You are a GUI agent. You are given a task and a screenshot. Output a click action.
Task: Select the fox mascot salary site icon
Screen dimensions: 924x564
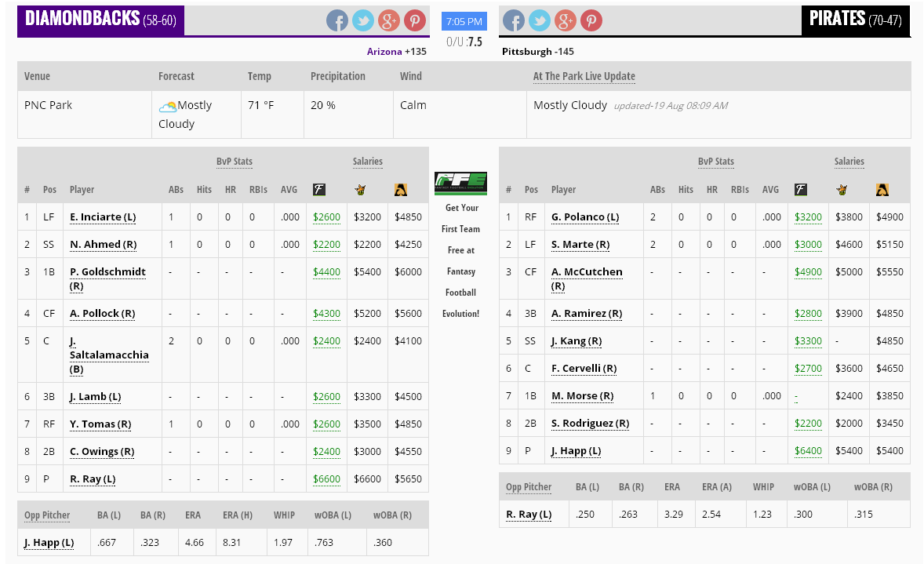click(360, 189)
